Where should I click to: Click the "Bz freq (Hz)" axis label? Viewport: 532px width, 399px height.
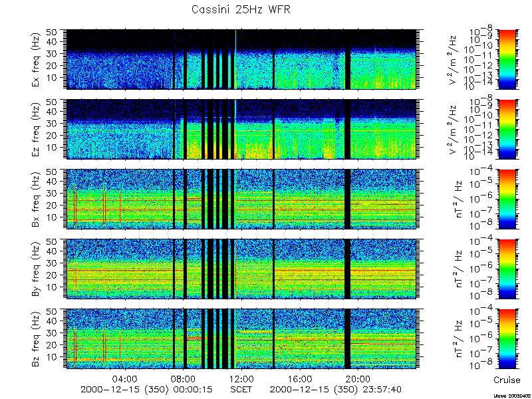[36, 339]
